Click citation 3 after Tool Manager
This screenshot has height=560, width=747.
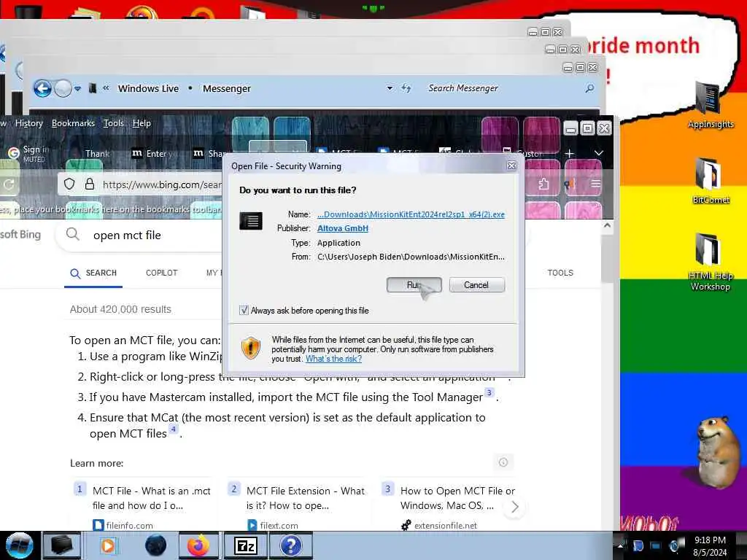pyautogui.click(x=489, y=393)
